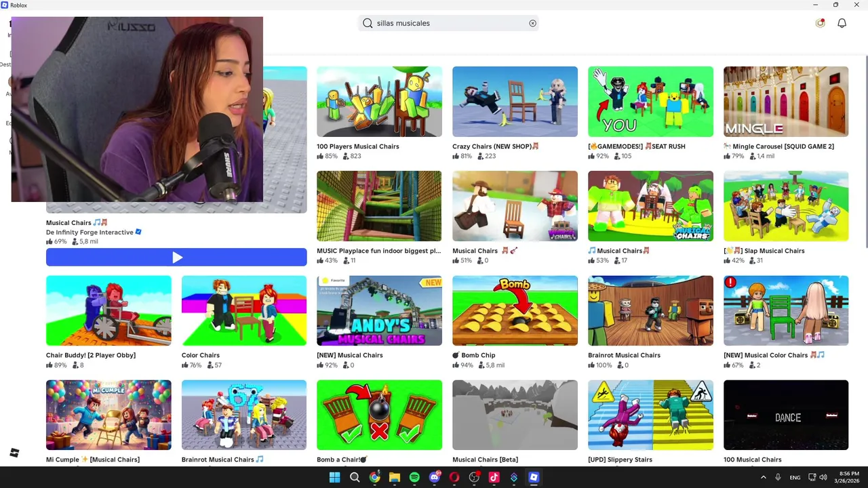Screen dimensions: 868x488
Task: Open Bomb a Chair! game
Action: pos(379,415)
